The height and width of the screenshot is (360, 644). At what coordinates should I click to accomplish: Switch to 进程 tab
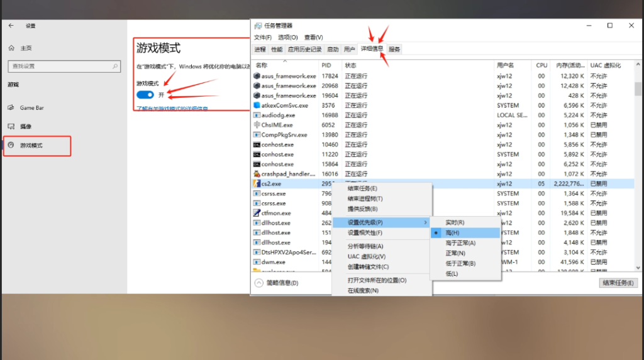click(x=260, y=49)
